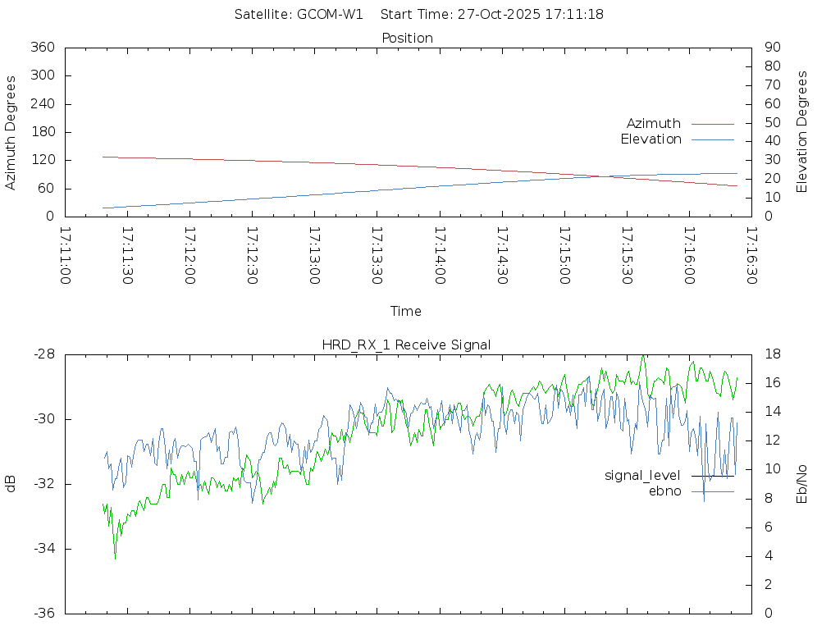The height and width of the screenshot is (630, 840).
Task: Select the red Azimuth legend line sample
Action: pos(712,124)
